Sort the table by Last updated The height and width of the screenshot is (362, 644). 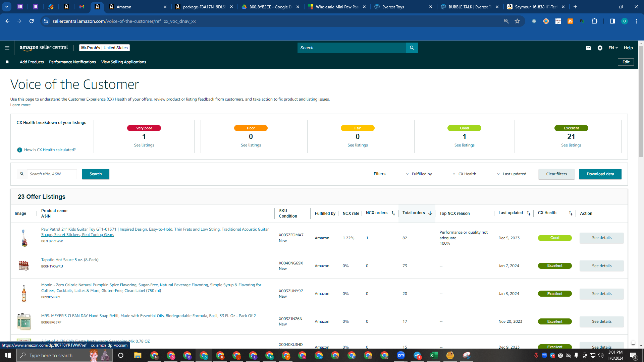(529, 214)
